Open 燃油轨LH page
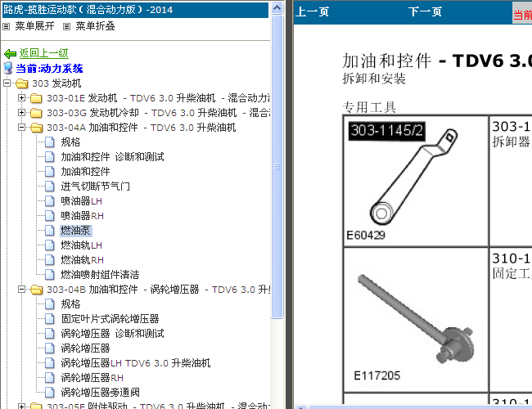This screenshot has height=409, width=532. pyautogui.click(x=81, y=245)
